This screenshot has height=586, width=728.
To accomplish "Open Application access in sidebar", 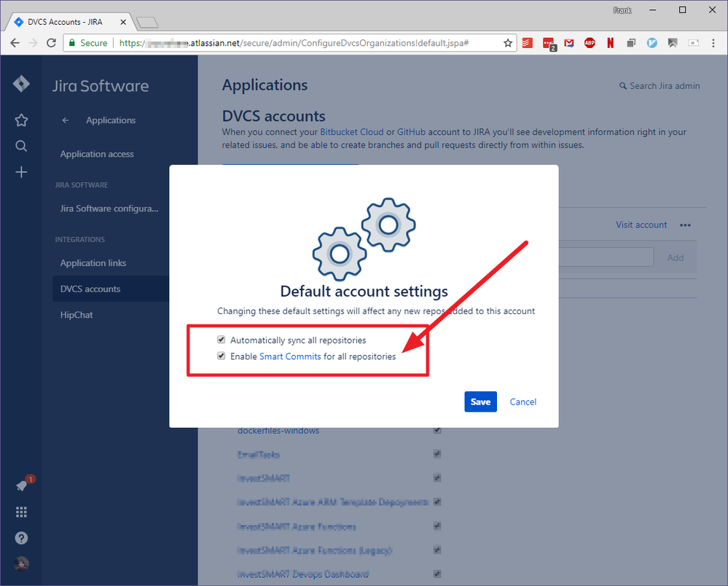I will tap(97, 155).
